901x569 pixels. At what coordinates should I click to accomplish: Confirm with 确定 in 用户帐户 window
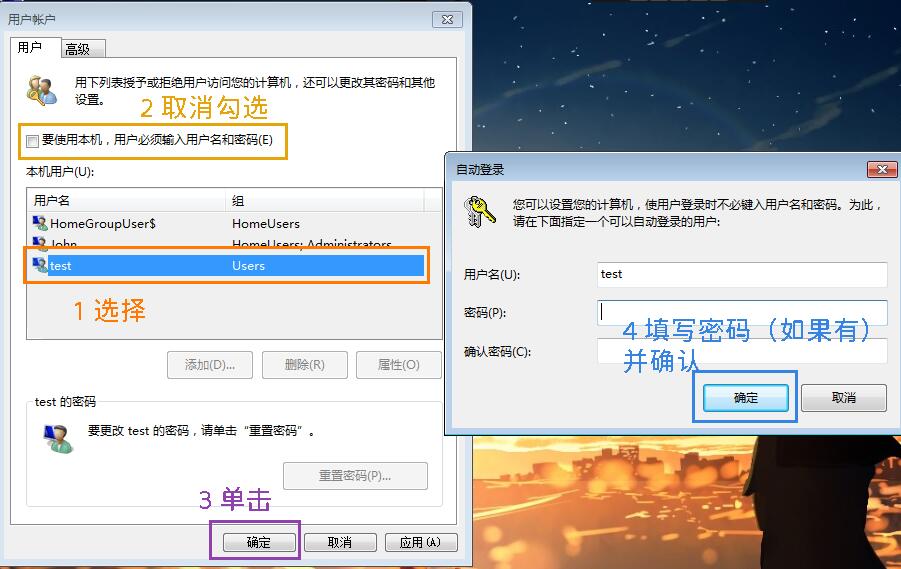(x=259, y=543)
